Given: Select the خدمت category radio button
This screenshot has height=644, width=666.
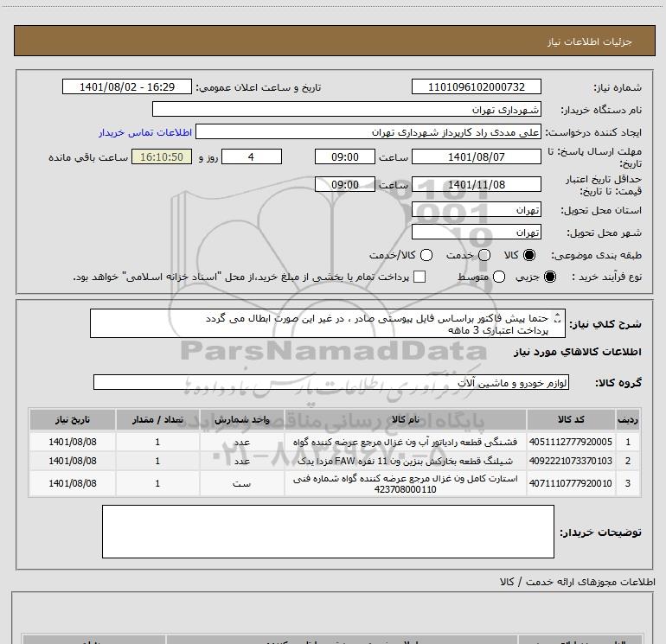Looking at the screenshot, I should pyautogui.click(x=484, y=255).
